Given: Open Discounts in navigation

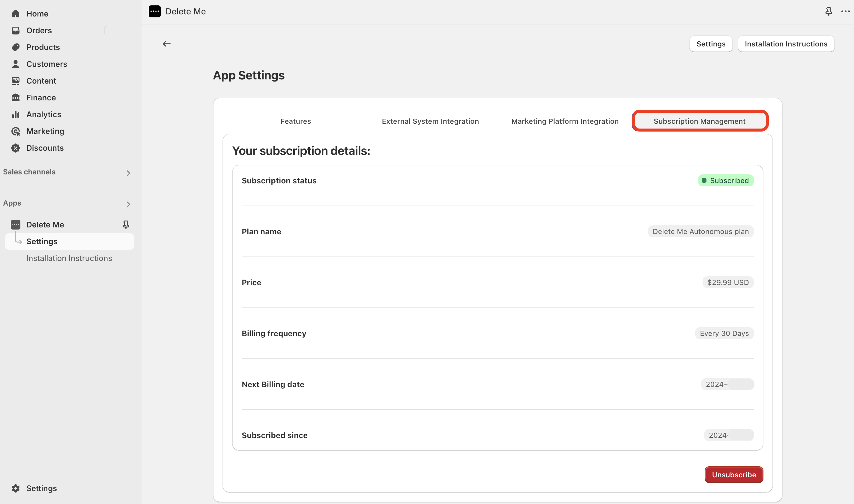Looking at the screenshot, I should [x=45, y=148].
